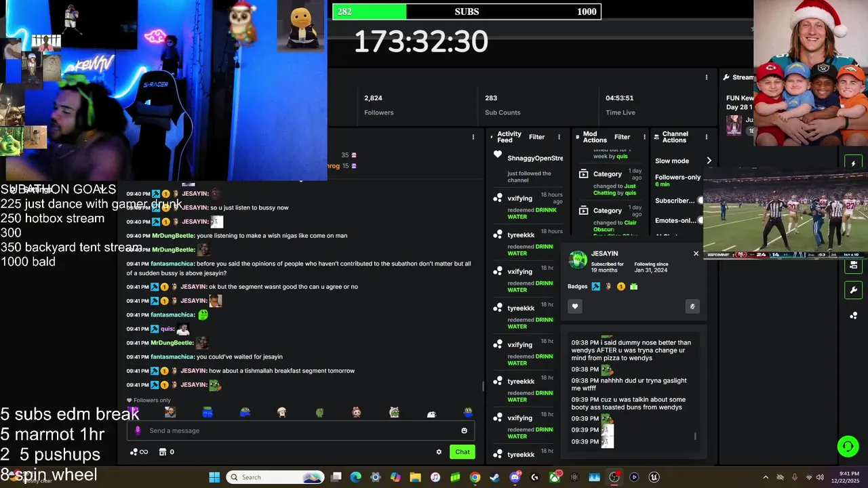Click 'Clair Obscur' category change entry
Viewport: 868px width, 488px height.
[609, 220]
